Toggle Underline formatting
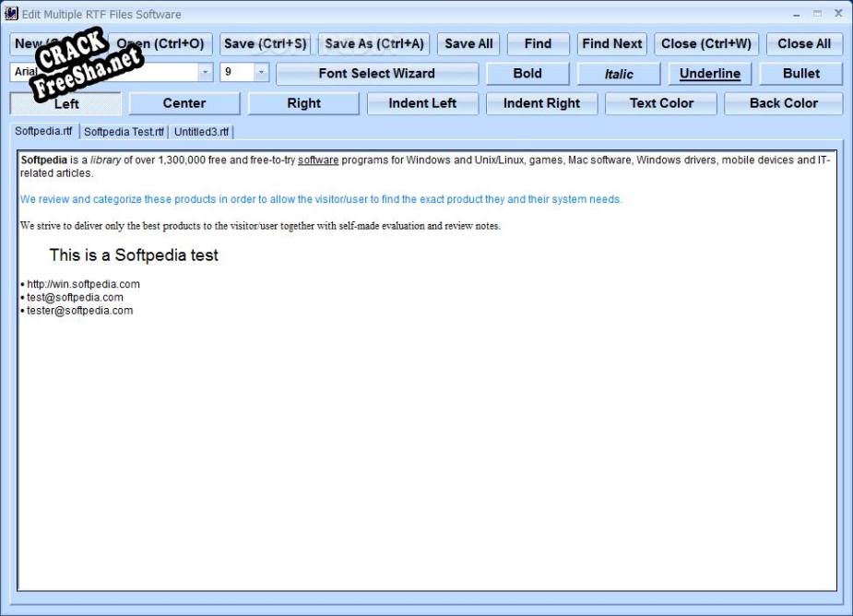This screenshot has width=853, height=616. click(710, 74)
